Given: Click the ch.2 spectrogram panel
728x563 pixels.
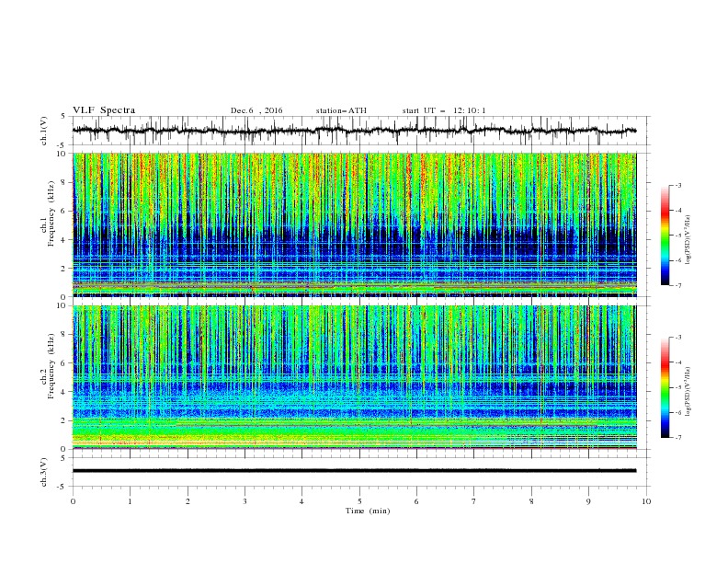Looking at the screenshot, I should (355, 377).
